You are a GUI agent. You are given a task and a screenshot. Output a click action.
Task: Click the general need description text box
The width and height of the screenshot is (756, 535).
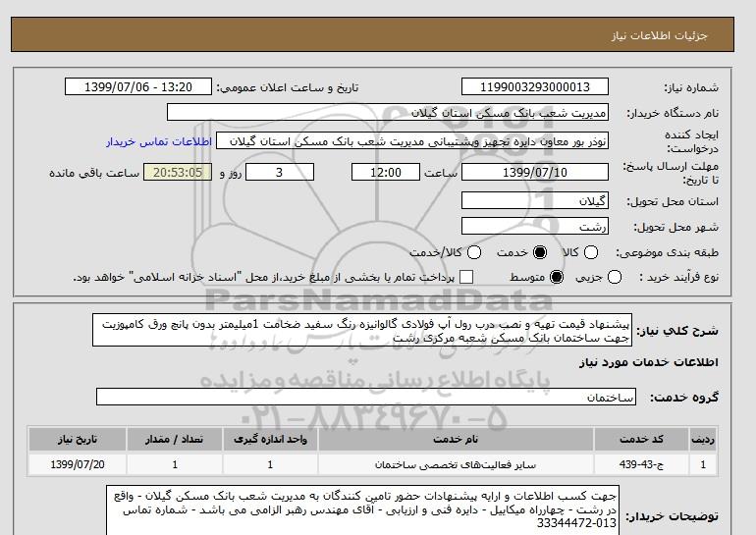362,331
